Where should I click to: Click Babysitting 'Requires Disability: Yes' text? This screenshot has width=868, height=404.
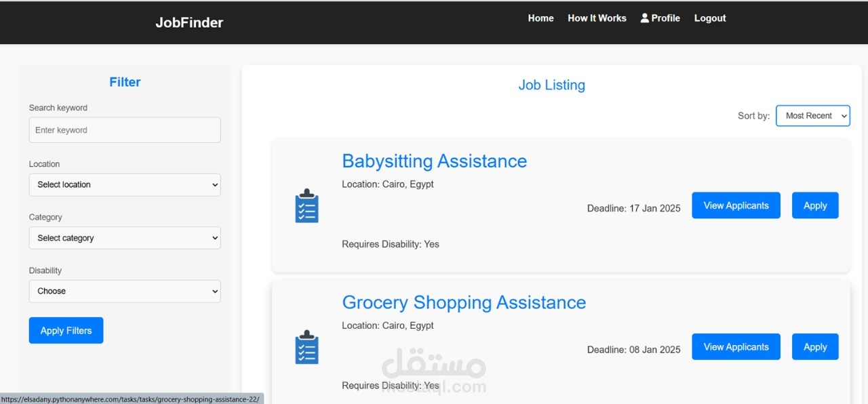coord(391,244)
